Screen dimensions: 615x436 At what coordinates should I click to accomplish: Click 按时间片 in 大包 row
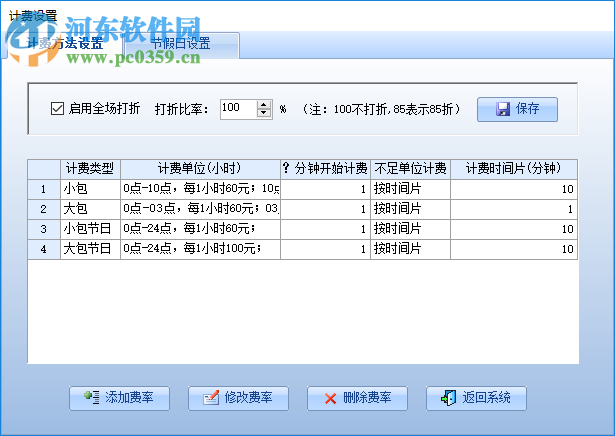point(410,209)
